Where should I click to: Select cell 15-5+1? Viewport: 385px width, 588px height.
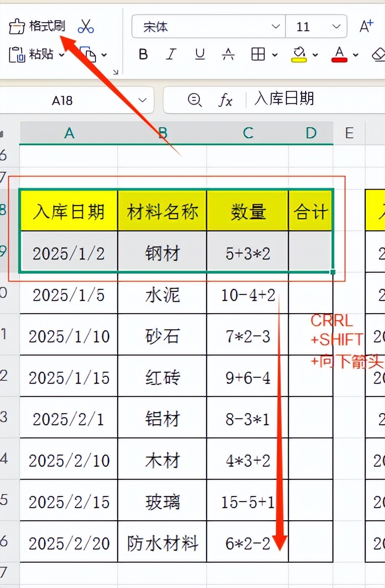coord(248,501)
